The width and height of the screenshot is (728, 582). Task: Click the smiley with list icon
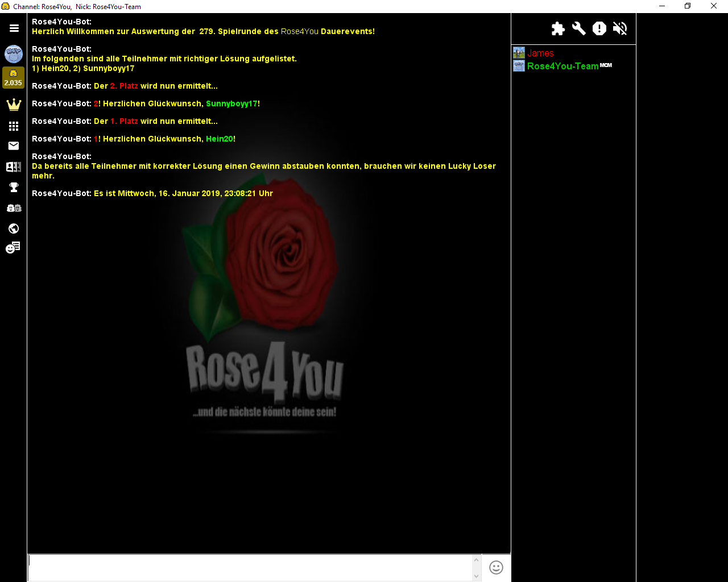coord(13,248)
